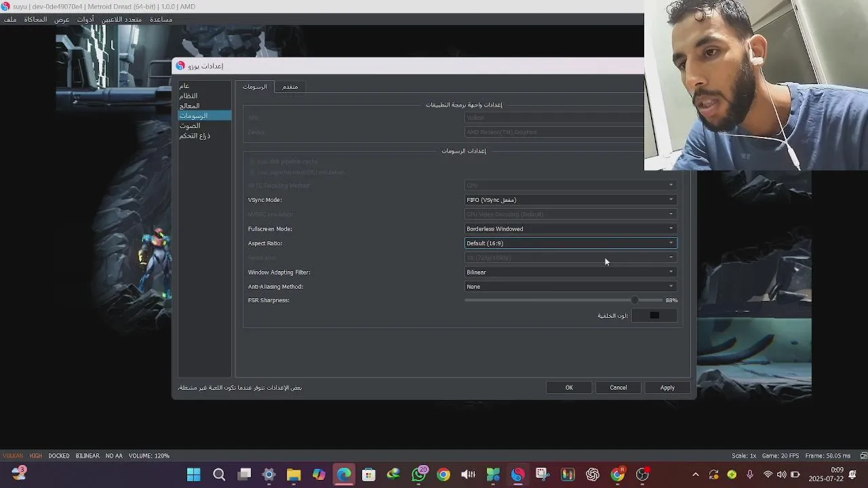Toggle BILINEAR filter in the status bar
The height and width of the screenshot is (488, 868).
[87, 455]
